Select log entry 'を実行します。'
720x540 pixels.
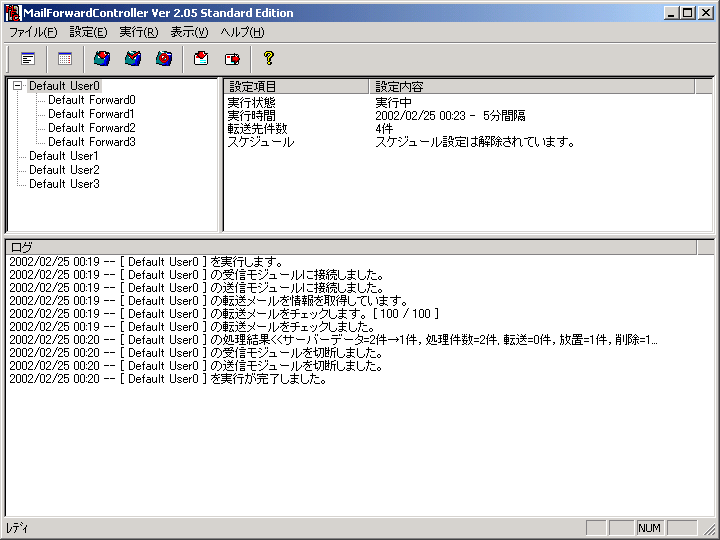[146, 262]
